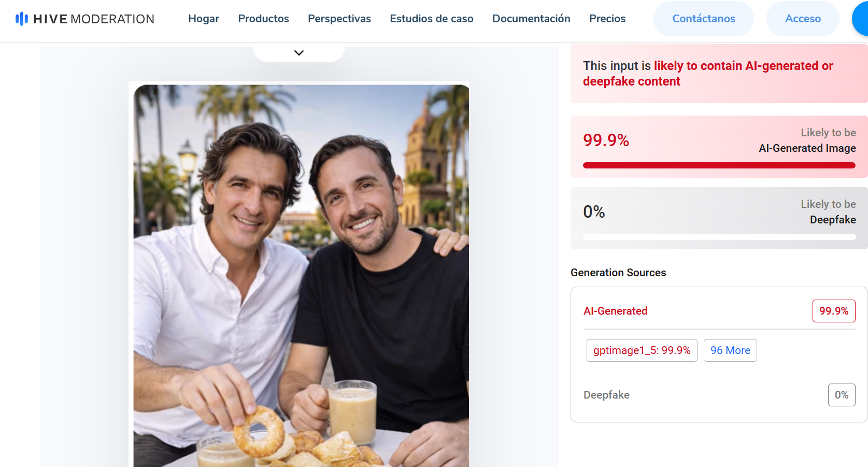
Task: Click the 99.9% AI-Generated score badge
Action: 834,311
